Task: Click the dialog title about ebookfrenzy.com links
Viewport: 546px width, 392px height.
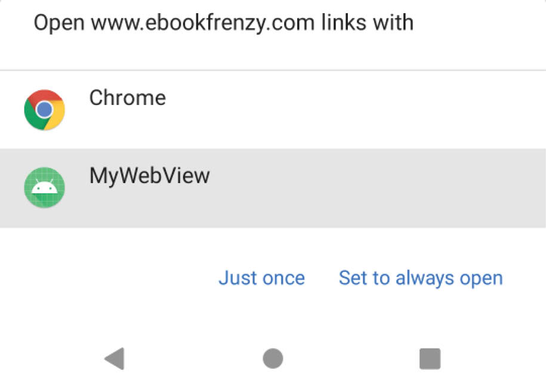Action: tap(224, 23)
